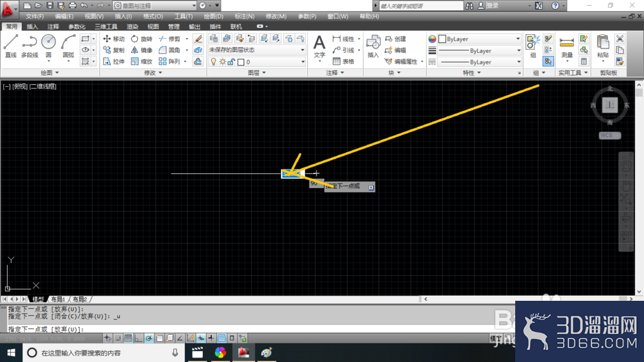Image resolution: width=644 pixels, height=362 pixels.
Task: Open the 绘图(D) menu
Action: point(214,17)
